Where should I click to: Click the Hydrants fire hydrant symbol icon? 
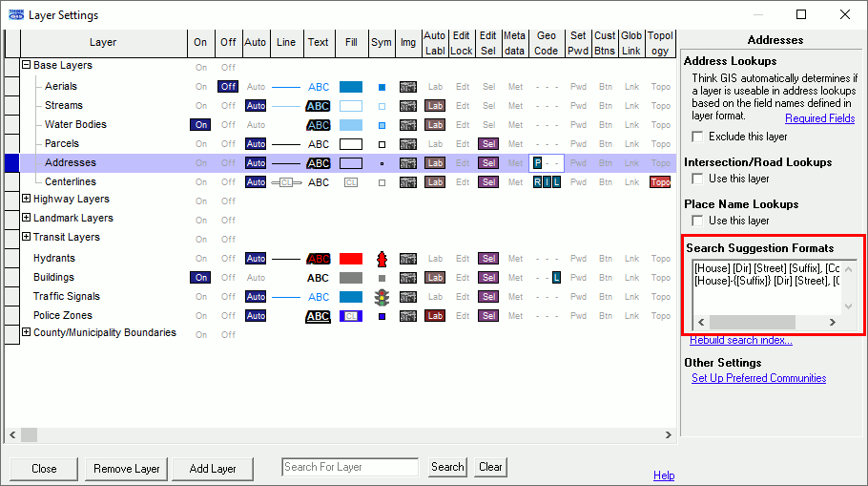[382, 259]
